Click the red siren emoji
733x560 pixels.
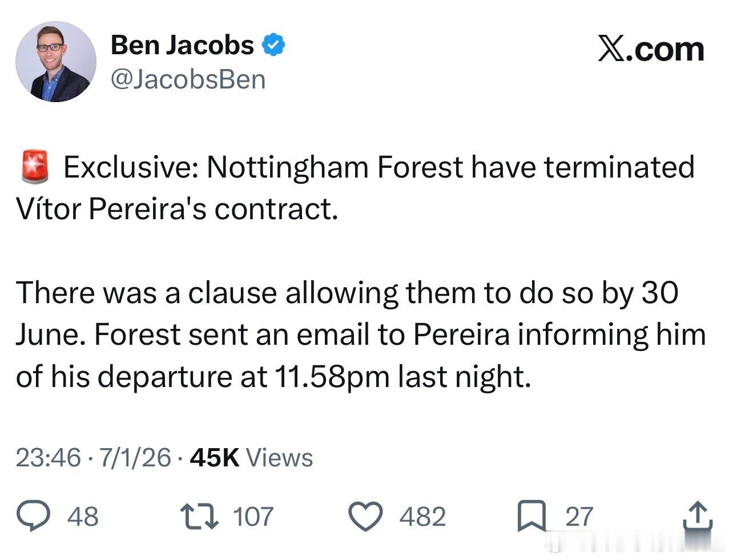[x=36, y=167]
